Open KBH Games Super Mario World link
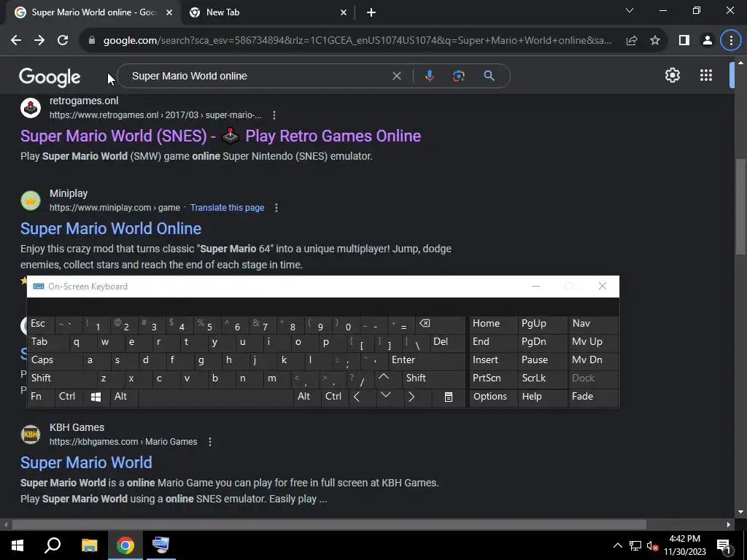This screenshot has height=560, width=747. [x=86, y=463]
